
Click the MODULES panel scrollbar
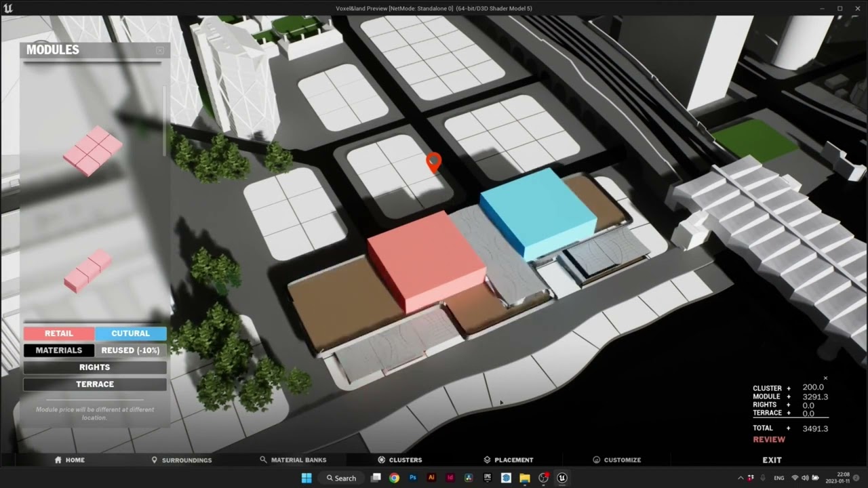(164, 121)
